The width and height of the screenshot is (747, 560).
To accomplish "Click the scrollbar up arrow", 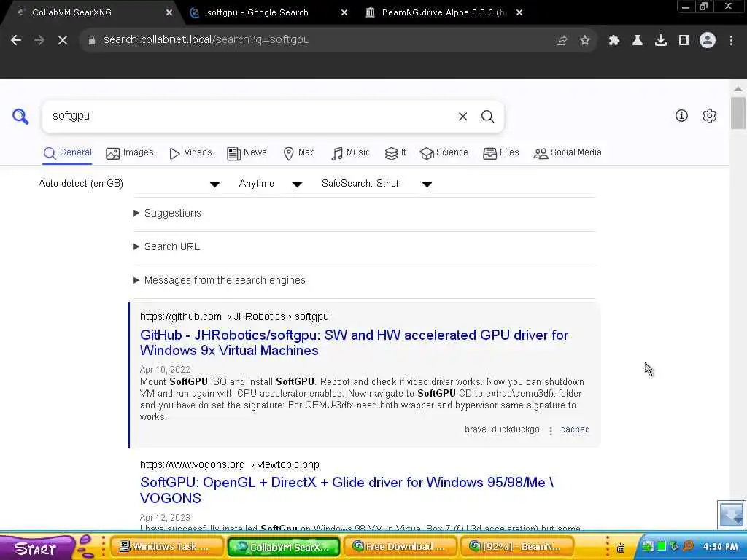I will tap(738, 88).
